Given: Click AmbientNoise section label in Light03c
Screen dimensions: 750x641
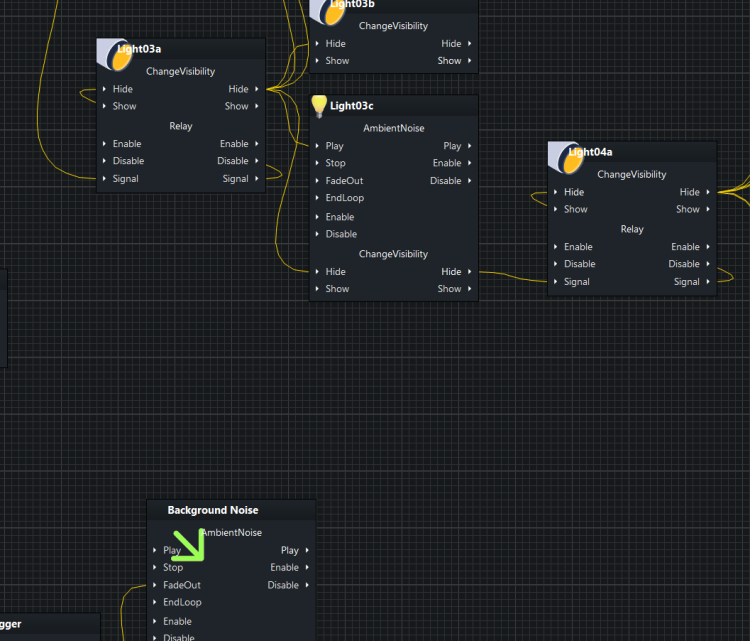Looking at the screenshot, I should click(x=393, y=128).
